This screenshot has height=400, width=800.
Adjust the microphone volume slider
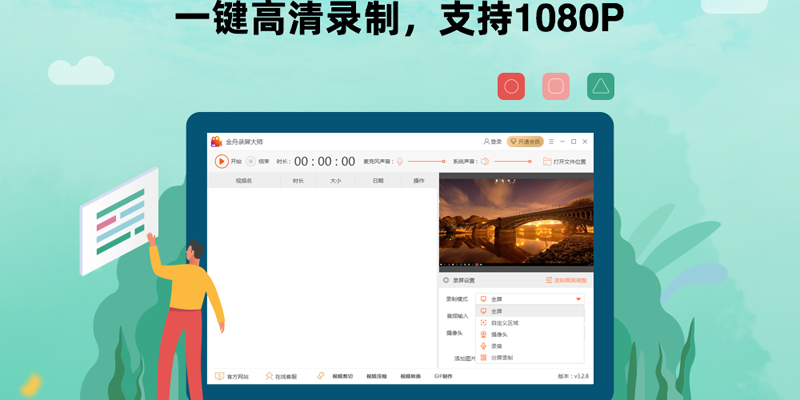tap(425, 161)
